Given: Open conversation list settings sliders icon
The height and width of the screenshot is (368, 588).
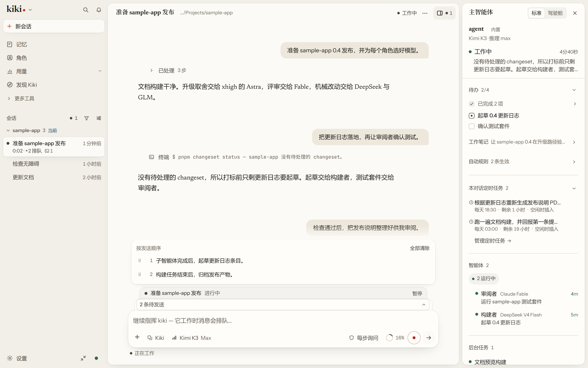Looking at the screenshot, I should coord(99,118).
